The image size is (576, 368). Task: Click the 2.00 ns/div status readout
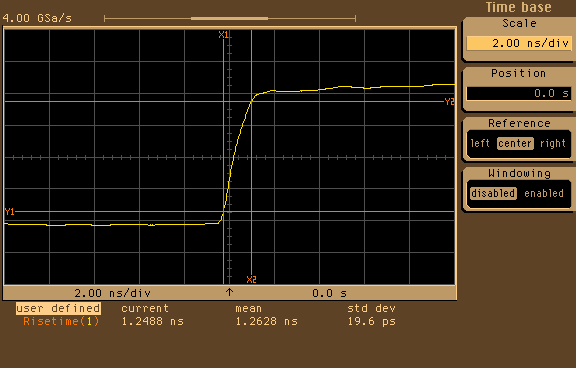tap(112, 293)
